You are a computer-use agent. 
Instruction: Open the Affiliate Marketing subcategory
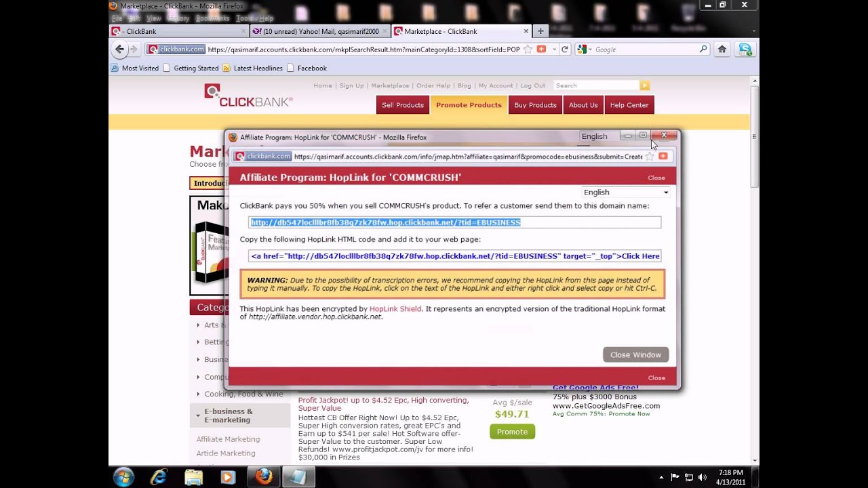click(228, 439)
